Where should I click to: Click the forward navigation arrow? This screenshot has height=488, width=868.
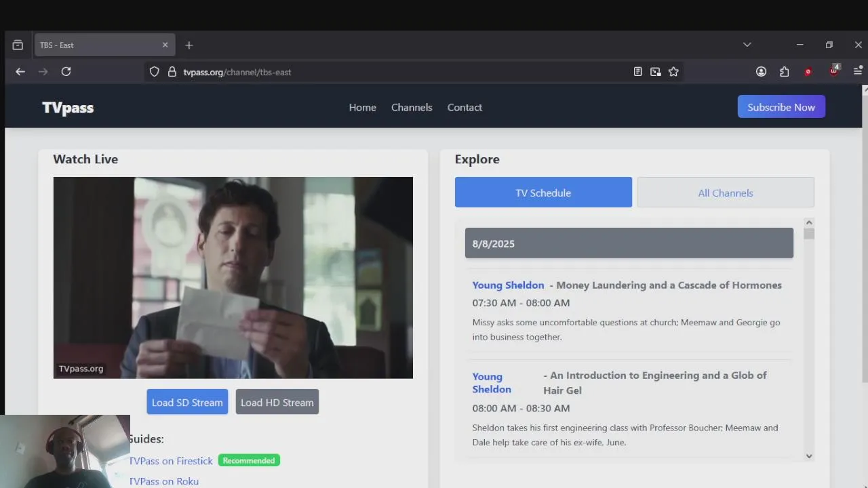tap(43, 71)
